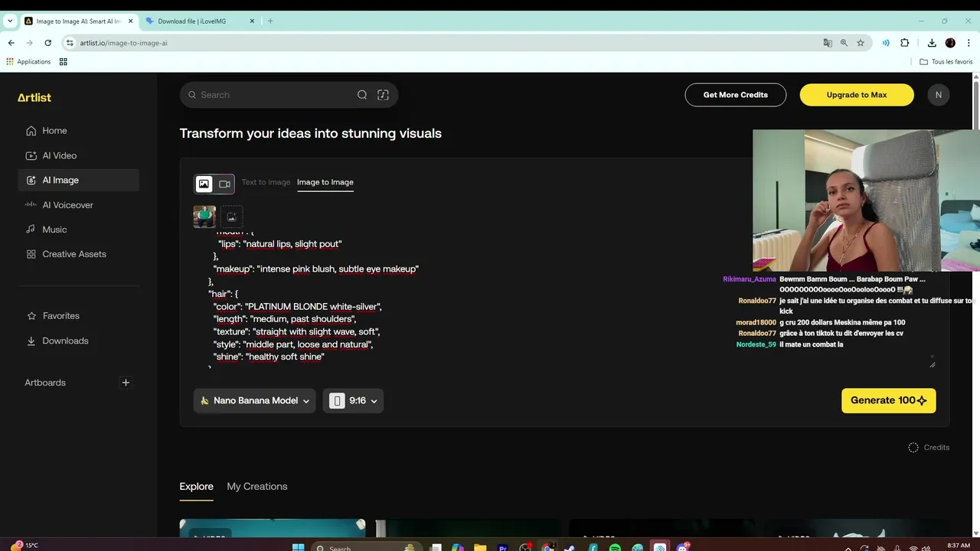Open Spotify from the taskbar
The image size is (980, 551).
(x=615, y=548)
